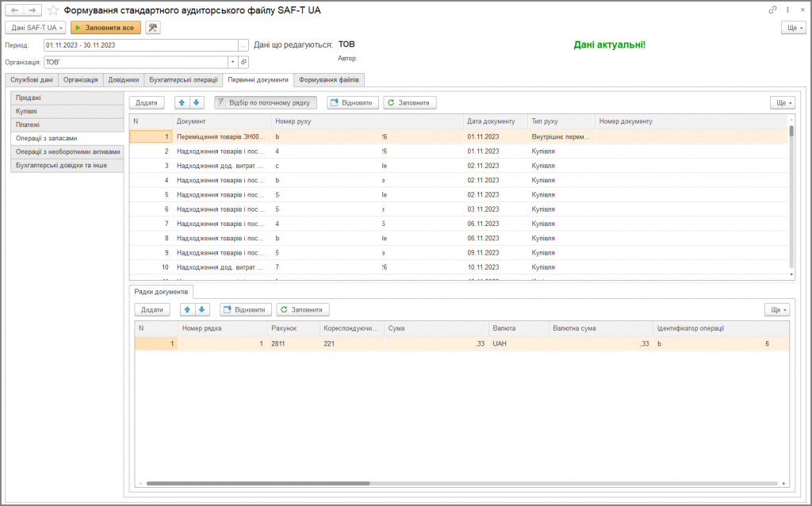Copy link using chain icon
This screenshot has height=506, width=812.
click(x=772, y=10)
